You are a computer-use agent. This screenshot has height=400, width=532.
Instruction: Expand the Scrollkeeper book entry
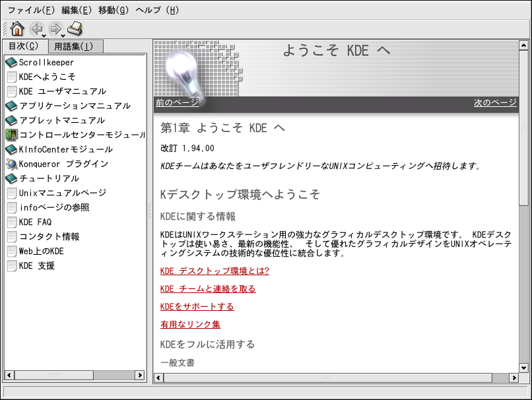[11, 63]
